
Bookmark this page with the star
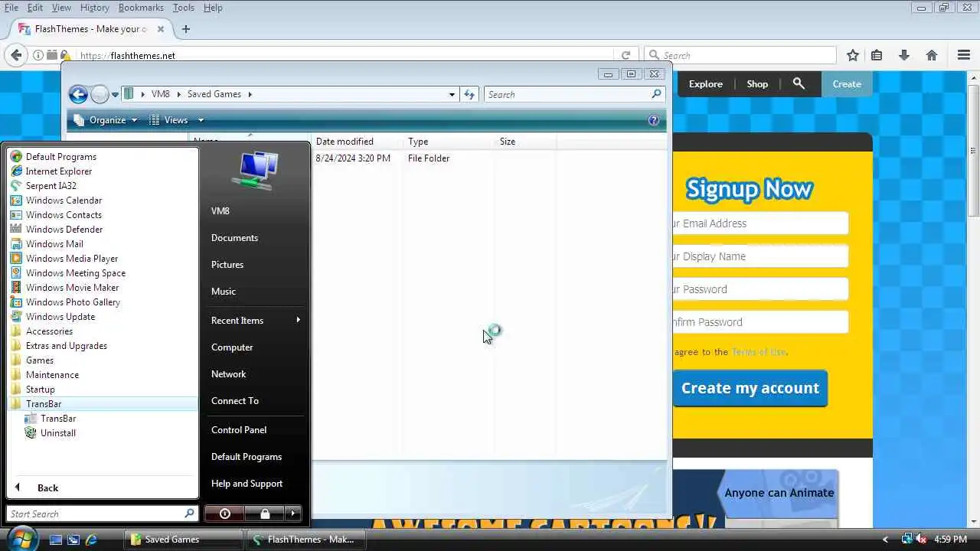pos(853,55)
